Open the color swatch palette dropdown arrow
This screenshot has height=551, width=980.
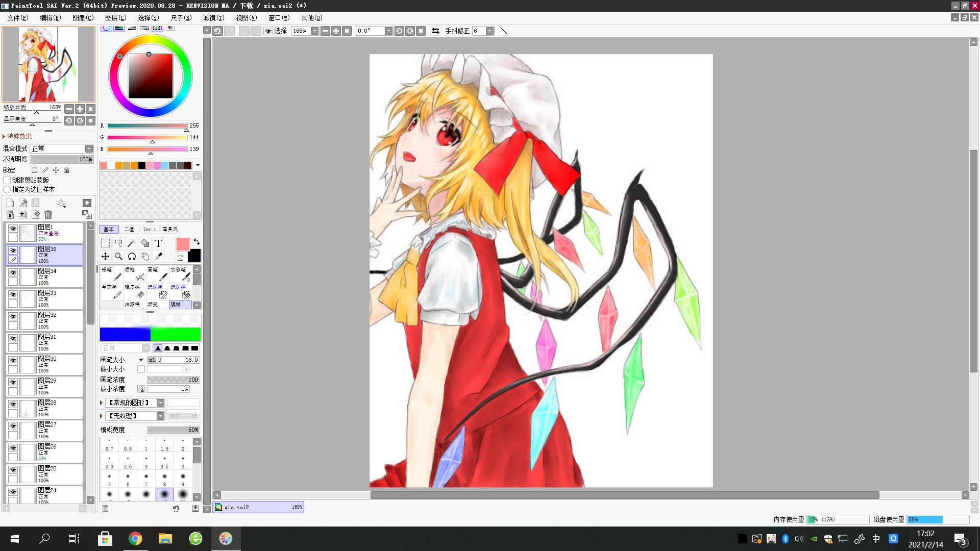[198, 165]
